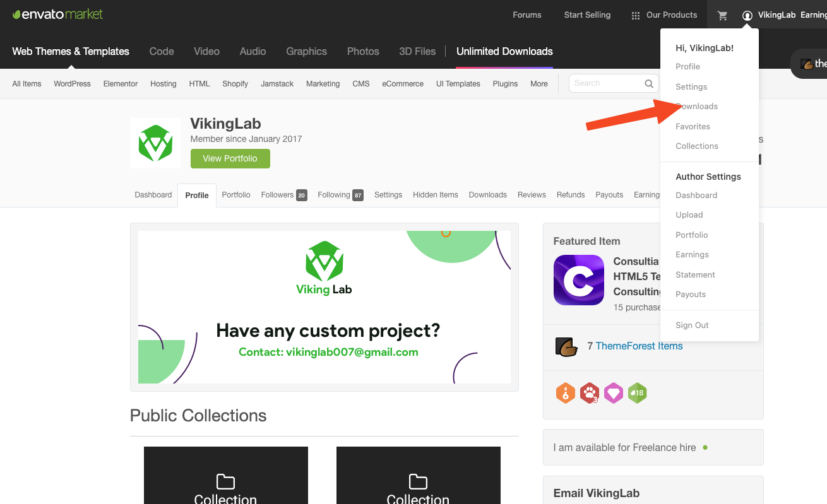Click the Envato Market logo
This screenshot has height=504, width=827.
[57, 14]
